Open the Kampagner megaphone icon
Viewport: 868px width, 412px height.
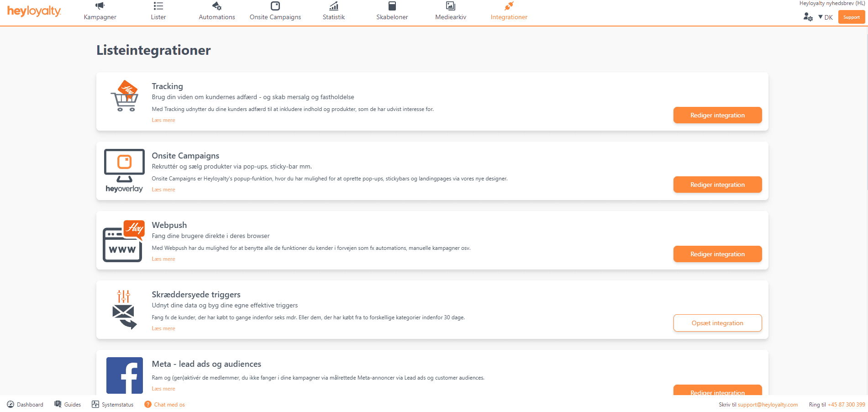100,6
